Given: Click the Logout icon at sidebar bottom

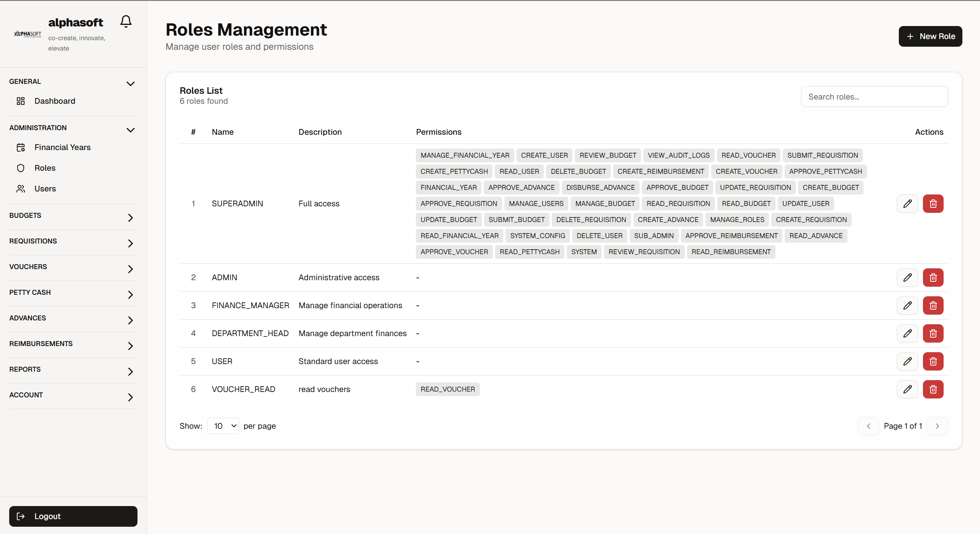Looking at the screenshot, I should [x=21, y=516].
